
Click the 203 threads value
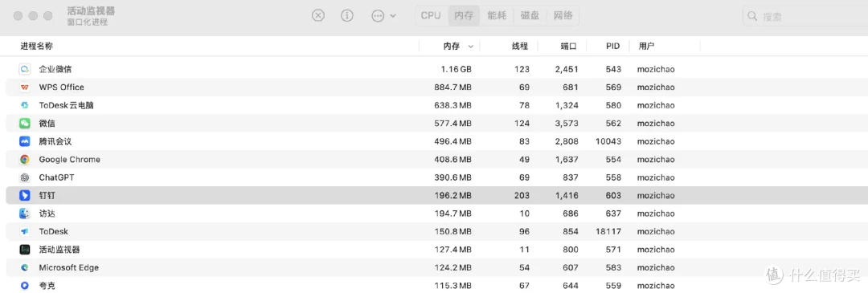pos(522,195)
